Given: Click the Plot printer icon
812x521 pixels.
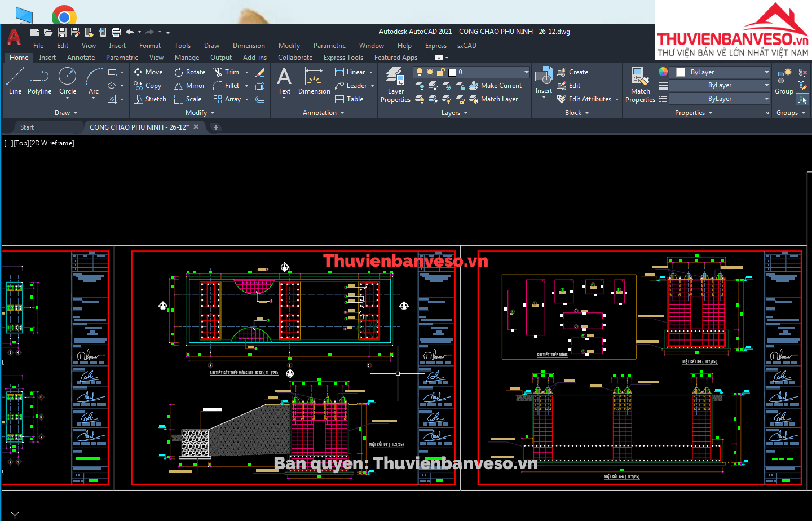Looking at the screenshot, I should point(116,32).
